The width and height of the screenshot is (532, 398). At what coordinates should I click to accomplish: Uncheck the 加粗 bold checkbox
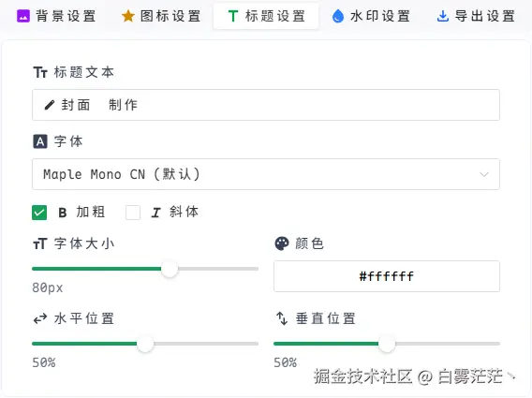pyautogui.click(x=39, y=213)
